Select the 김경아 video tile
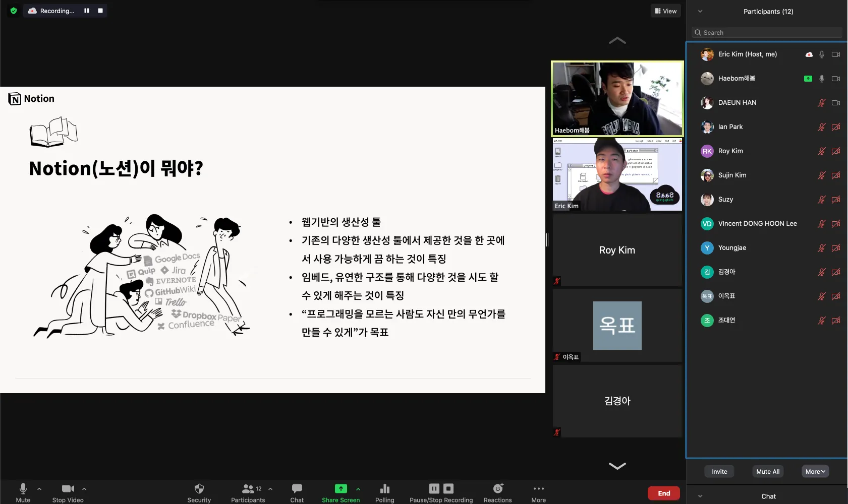 (x=617, y=401)
